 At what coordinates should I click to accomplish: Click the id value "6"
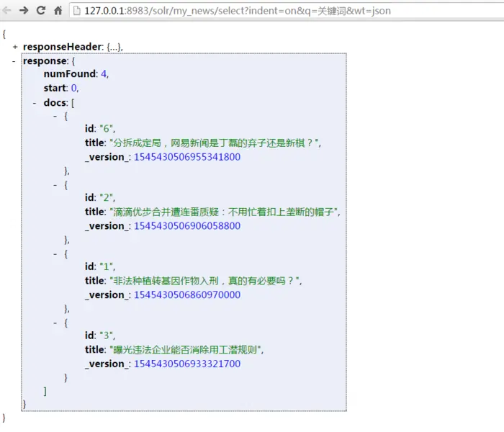[106, 129]
